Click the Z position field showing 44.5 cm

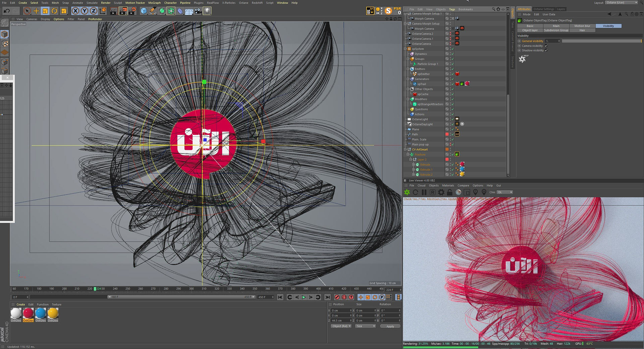tap(341, 320)
